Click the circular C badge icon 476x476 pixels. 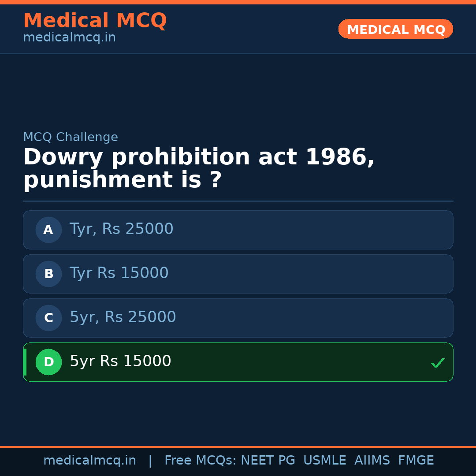48,318
